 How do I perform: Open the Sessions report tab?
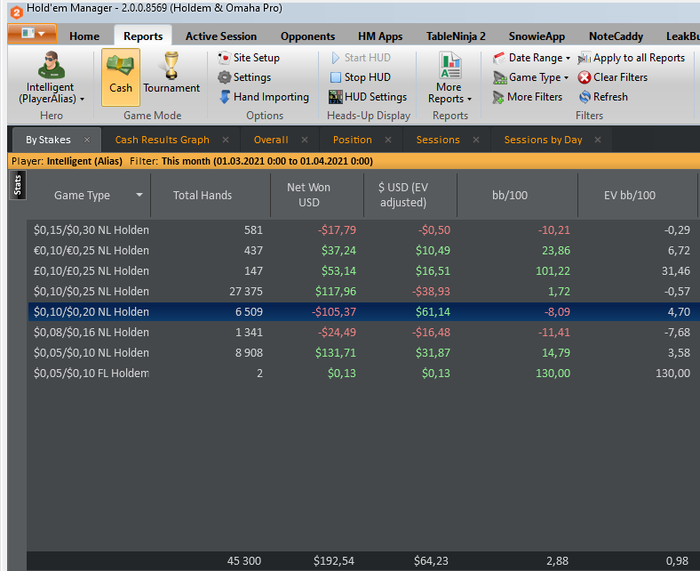pos(438,140)
